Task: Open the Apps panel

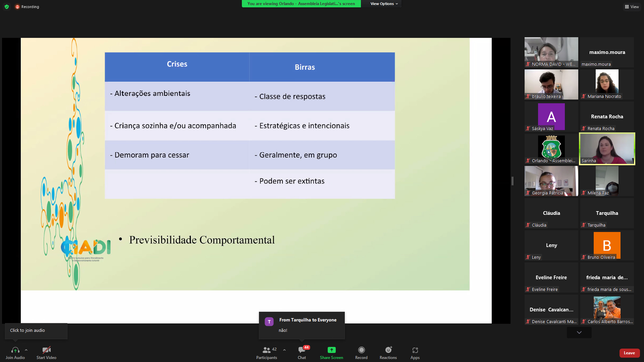Action: point(415,350)
